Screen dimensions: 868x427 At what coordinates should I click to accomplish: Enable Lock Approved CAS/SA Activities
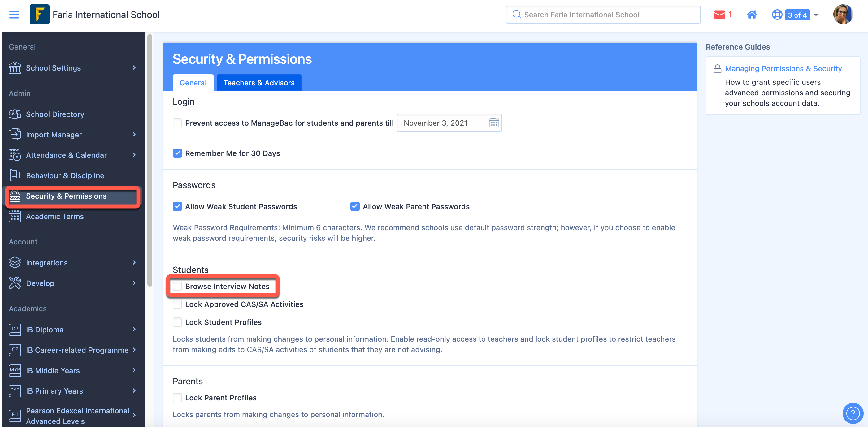(x=177, y=304)
